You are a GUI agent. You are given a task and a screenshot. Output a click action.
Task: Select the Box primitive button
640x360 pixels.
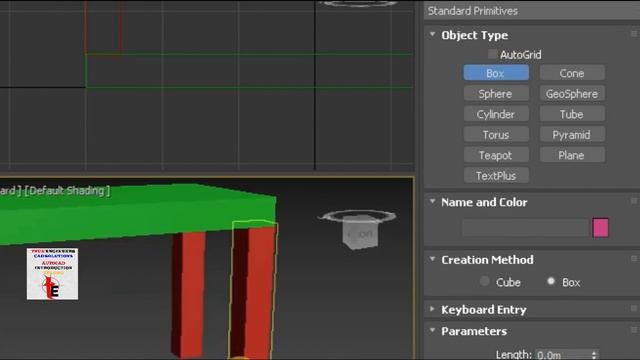click(x=496, y=73)
